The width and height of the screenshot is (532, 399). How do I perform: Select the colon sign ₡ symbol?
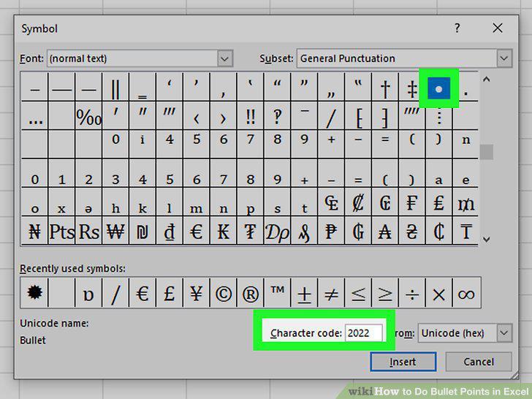(358, 202)
